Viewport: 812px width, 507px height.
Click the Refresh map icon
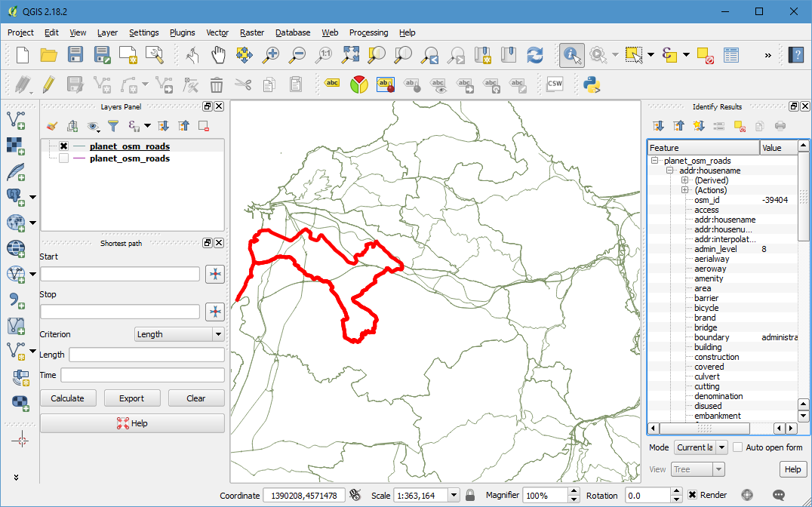click(535, 54)
